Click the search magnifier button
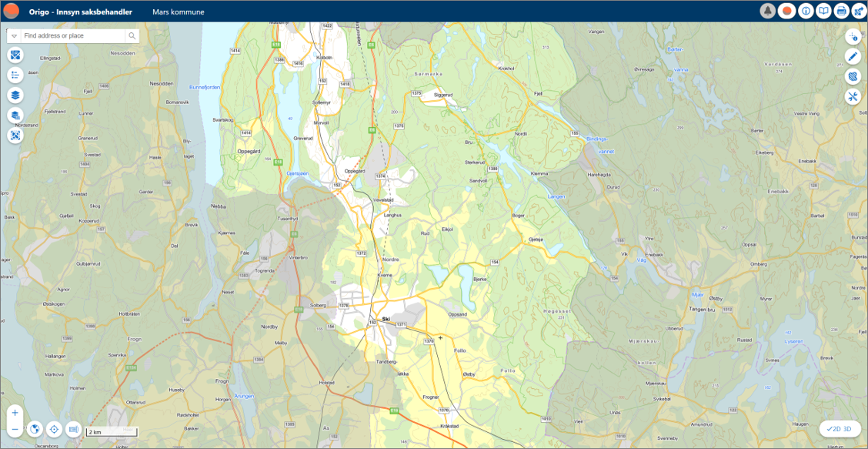The height and width of the screenshot is (449, 868). (132, 36)
